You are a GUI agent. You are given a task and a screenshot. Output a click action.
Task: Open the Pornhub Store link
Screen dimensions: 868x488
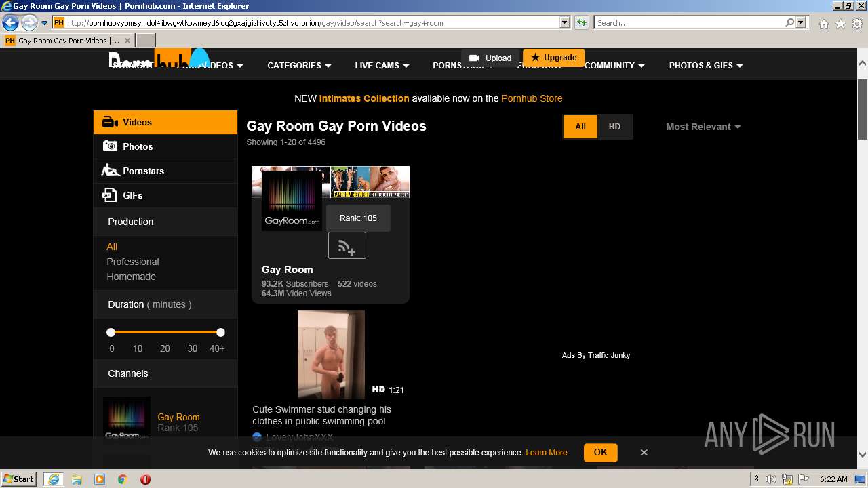point(532,98)
